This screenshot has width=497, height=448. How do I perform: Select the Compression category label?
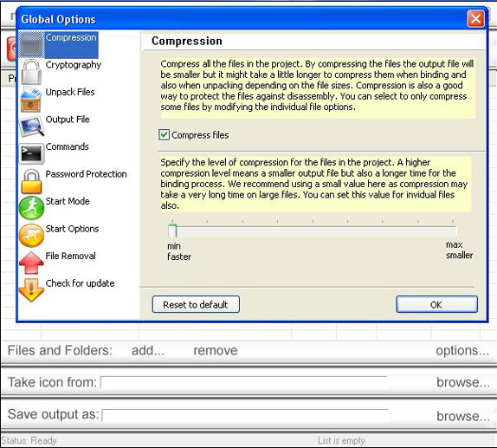pyautogui.click(x=71, y=37)
